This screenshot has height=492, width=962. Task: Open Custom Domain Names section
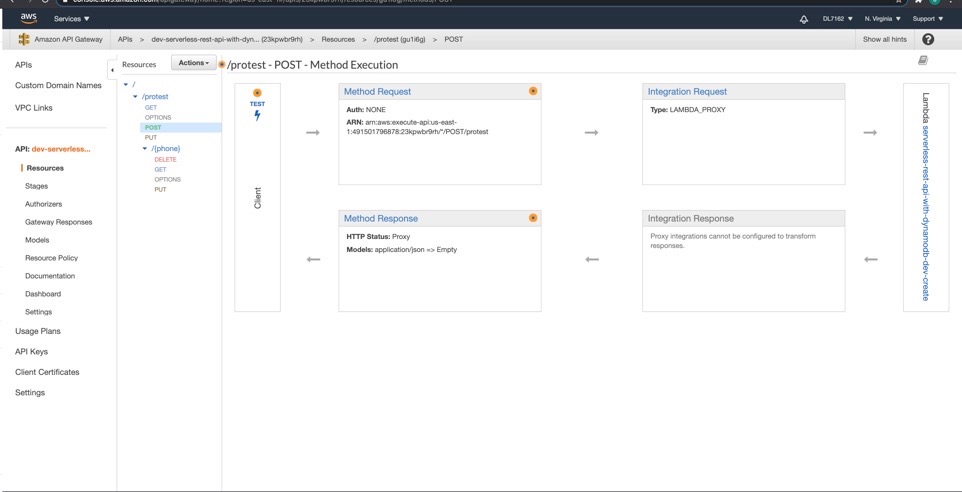(58, 85)
